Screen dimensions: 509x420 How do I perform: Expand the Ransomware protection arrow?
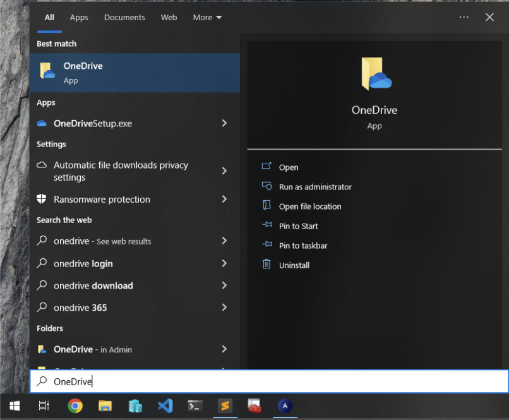(224, 199)
